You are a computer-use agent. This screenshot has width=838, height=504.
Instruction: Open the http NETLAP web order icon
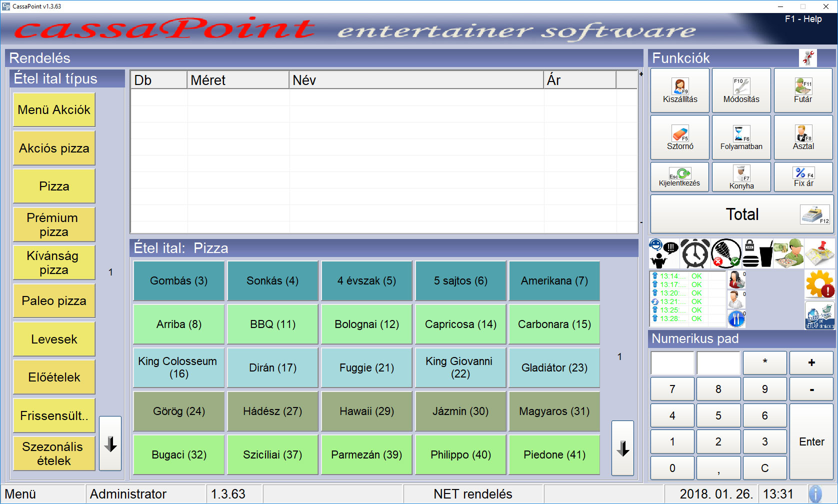819,315
